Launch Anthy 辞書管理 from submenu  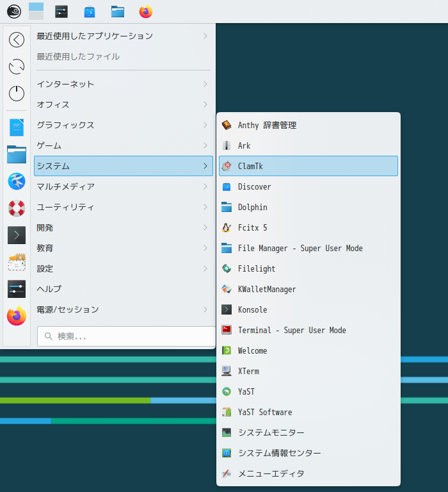(x=308, y=125)
